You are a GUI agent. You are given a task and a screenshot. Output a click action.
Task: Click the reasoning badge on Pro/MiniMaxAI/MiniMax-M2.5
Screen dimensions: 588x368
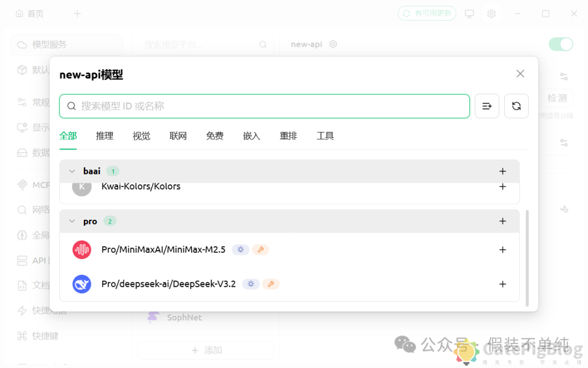click(x=240, y=249)
